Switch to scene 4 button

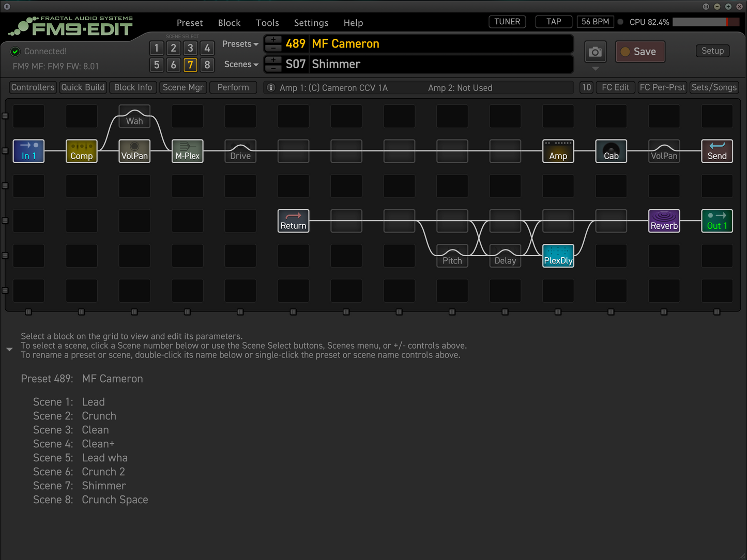(x=207, y=48)
